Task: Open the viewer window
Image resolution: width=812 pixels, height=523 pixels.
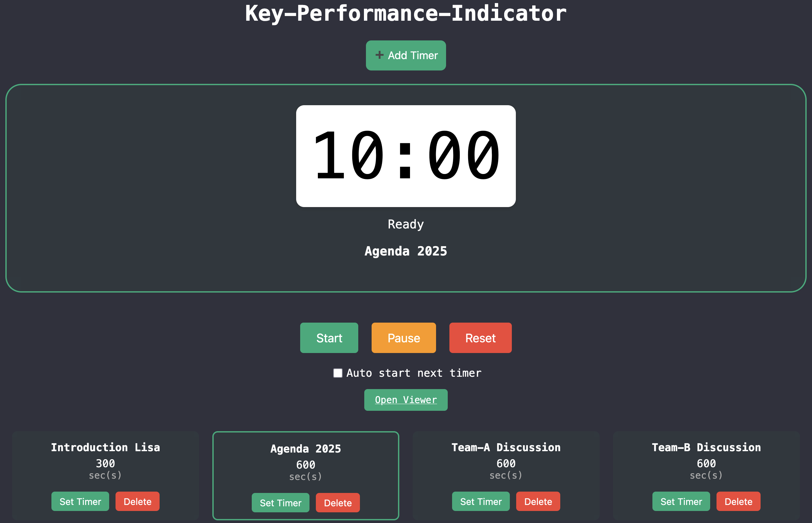Action: pos(406,400)
